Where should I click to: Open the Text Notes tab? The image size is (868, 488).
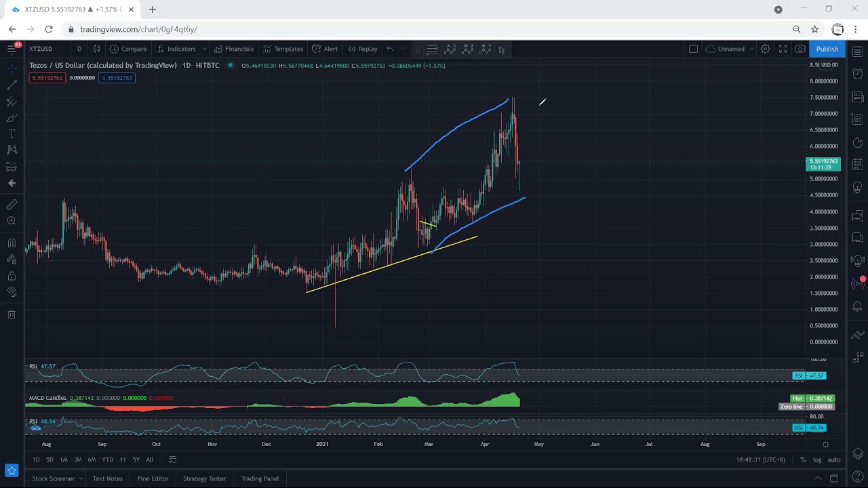click(x=108, y=479)
